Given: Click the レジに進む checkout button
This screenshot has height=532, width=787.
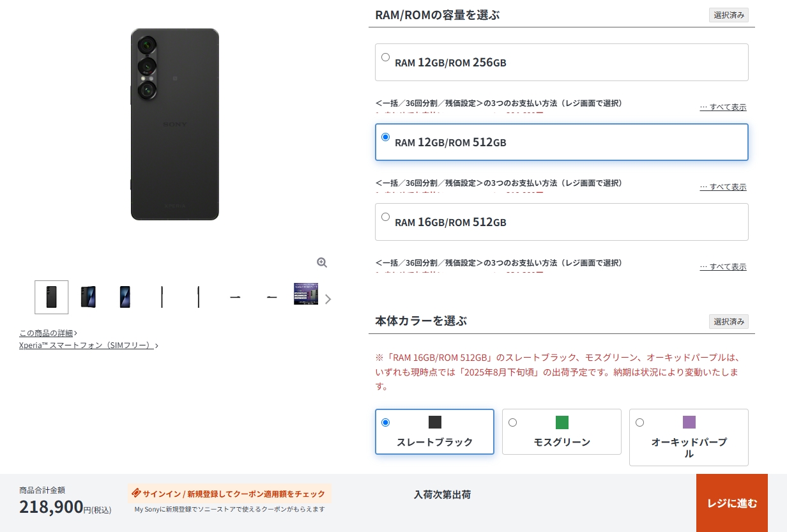Looking at the screenshot, I should click(732, 503).
